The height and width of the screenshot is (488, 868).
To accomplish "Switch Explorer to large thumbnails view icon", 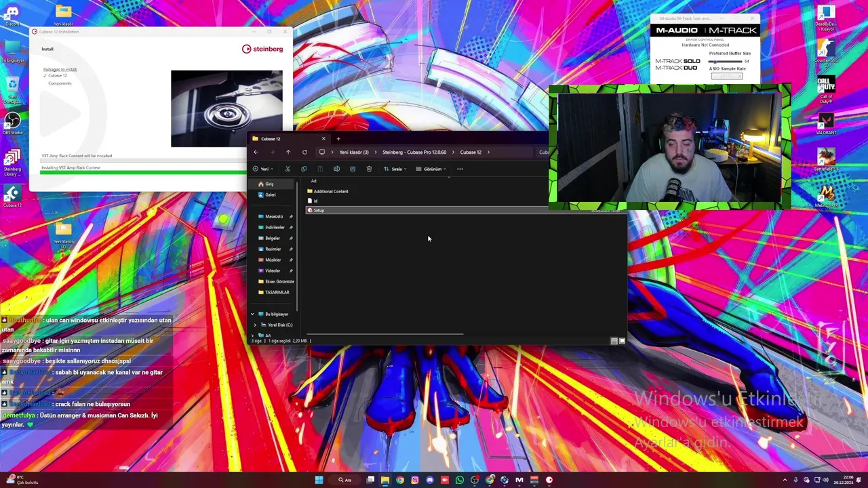I will tap(622, 341).
